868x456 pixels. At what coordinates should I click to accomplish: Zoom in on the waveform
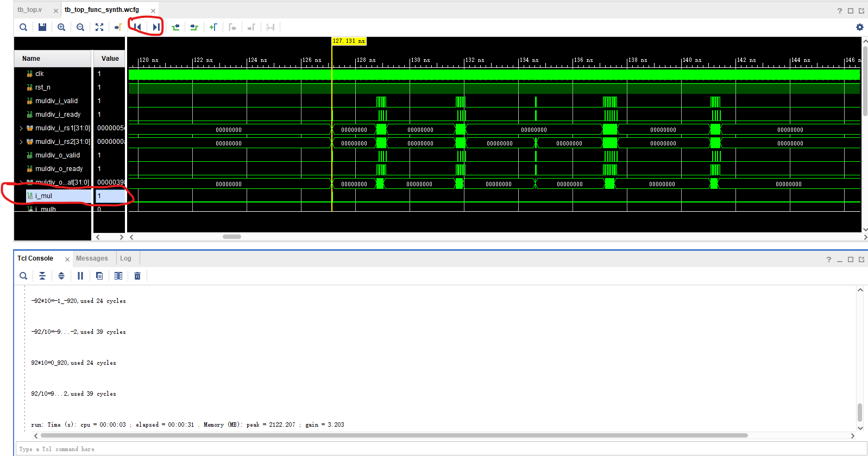pyautogui.click(x=61, y=27)
